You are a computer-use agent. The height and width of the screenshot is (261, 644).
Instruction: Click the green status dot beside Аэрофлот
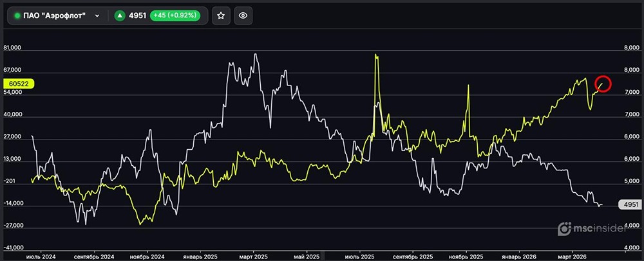click(17, 15)
